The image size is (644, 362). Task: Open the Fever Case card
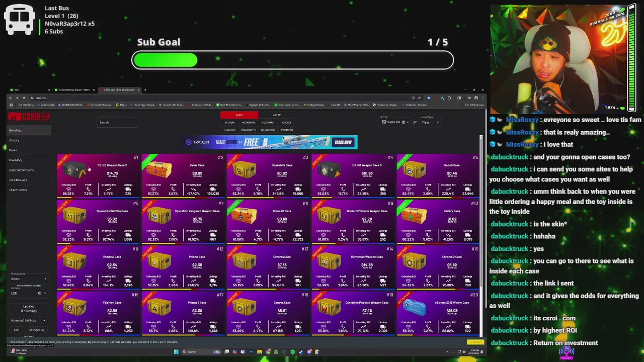pos(183,175)
